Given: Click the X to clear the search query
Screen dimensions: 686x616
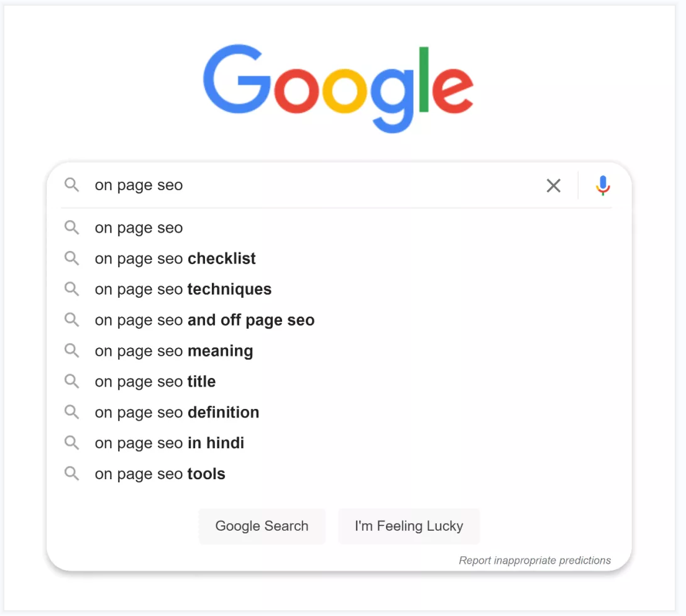Looking at the screenshot, I should [x=553, y=185].
